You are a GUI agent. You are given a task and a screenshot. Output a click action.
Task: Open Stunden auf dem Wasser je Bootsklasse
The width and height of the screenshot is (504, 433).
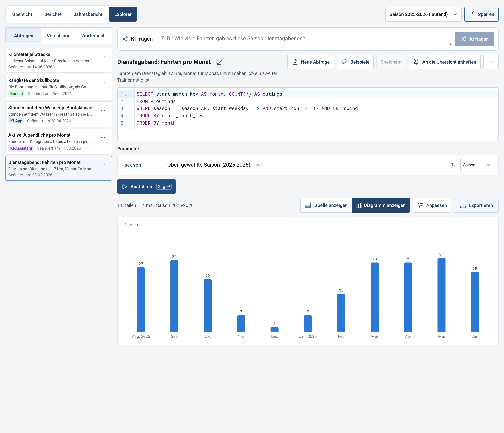59,114
